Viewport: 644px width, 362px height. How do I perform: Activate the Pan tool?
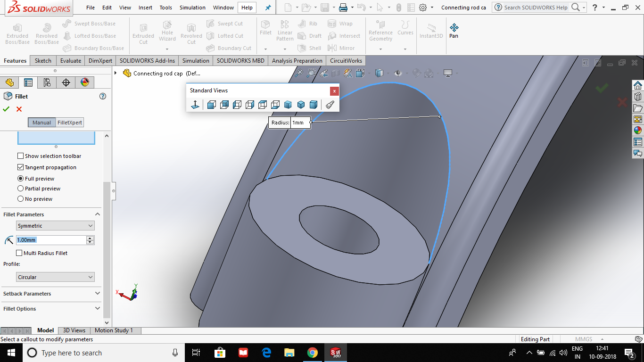pyautogui.click(x=454, y=29)
